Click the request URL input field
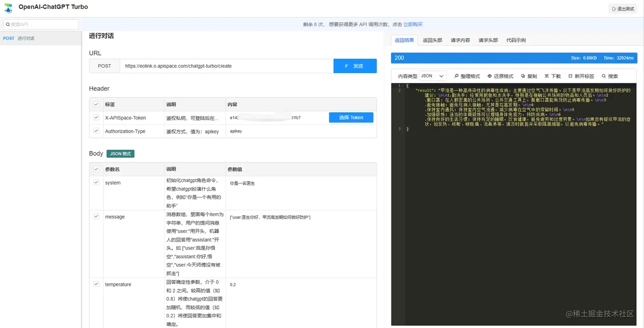The image size is (644, 328). (x=227, y=66)
